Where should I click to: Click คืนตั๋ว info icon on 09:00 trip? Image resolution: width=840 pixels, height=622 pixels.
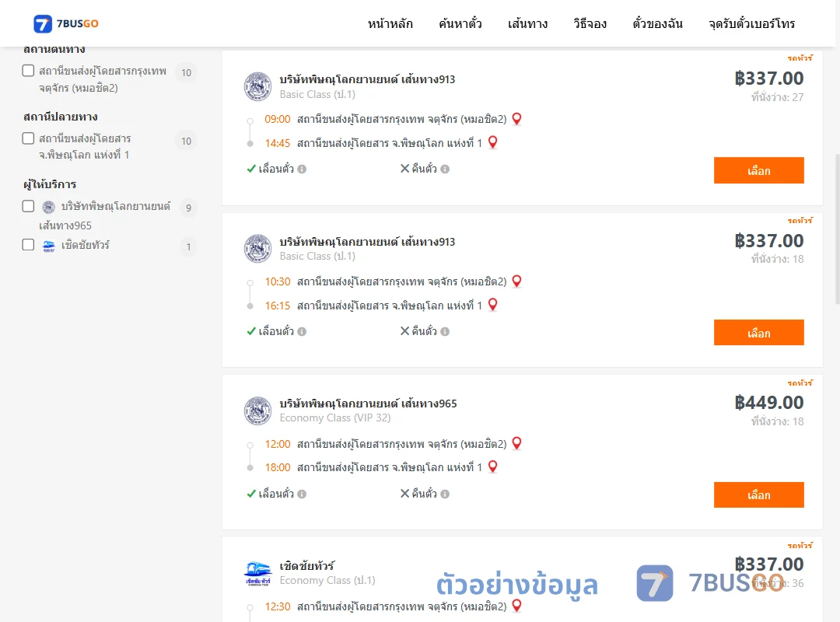[445, 169]
